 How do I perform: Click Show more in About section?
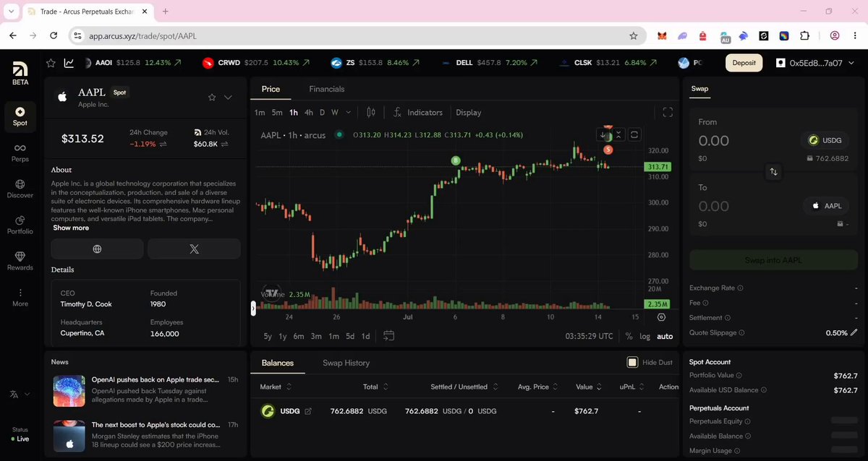(x=71, y=228)
